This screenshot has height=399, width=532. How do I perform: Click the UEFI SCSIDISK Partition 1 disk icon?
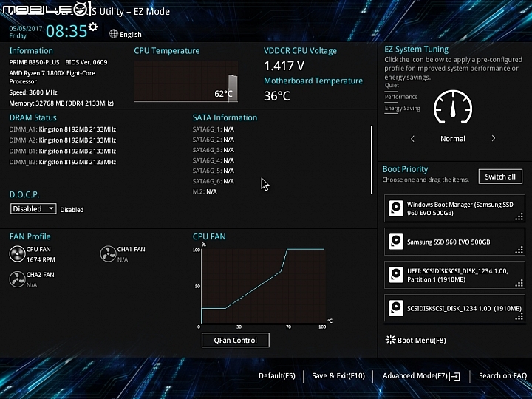(x=396, y=275)
